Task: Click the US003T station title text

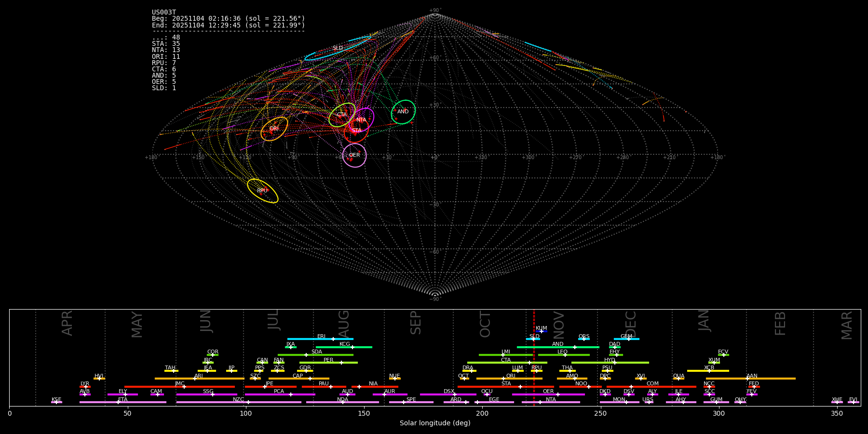Action: pyautogui.click(x=164, y=13)
